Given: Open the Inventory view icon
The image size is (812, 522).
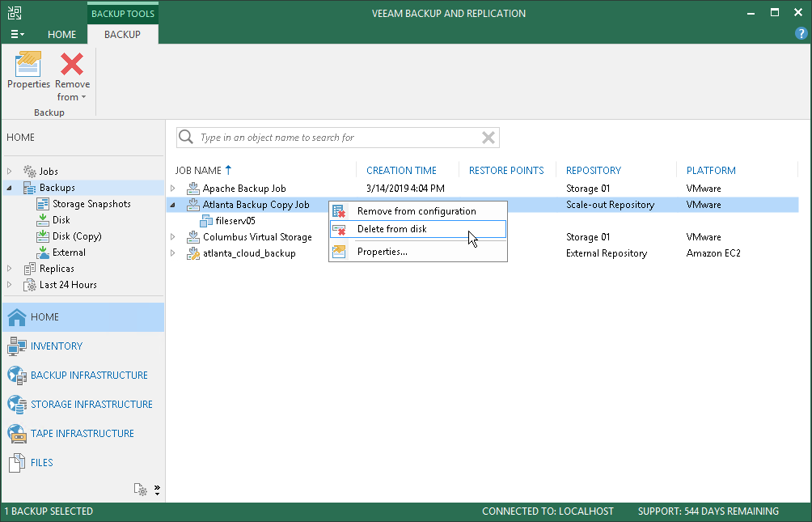Looking at the screenshot, I should pyautogui.click(x=17, y=346).
